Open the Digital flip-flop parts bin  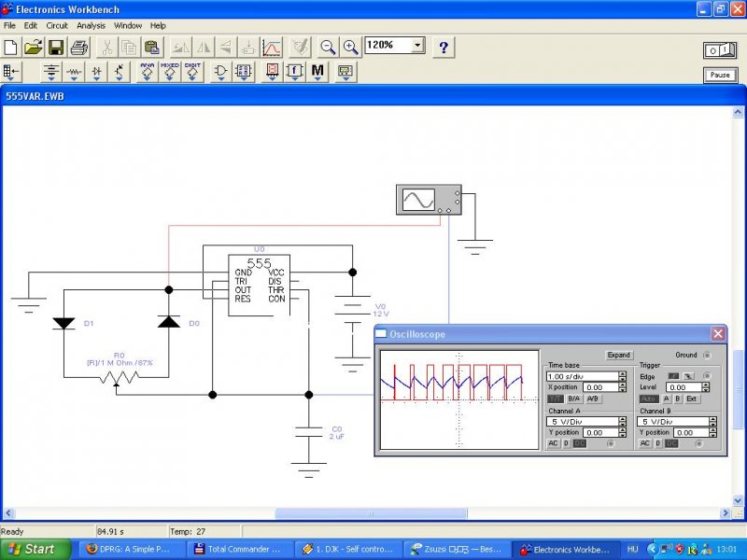(244, 72)
